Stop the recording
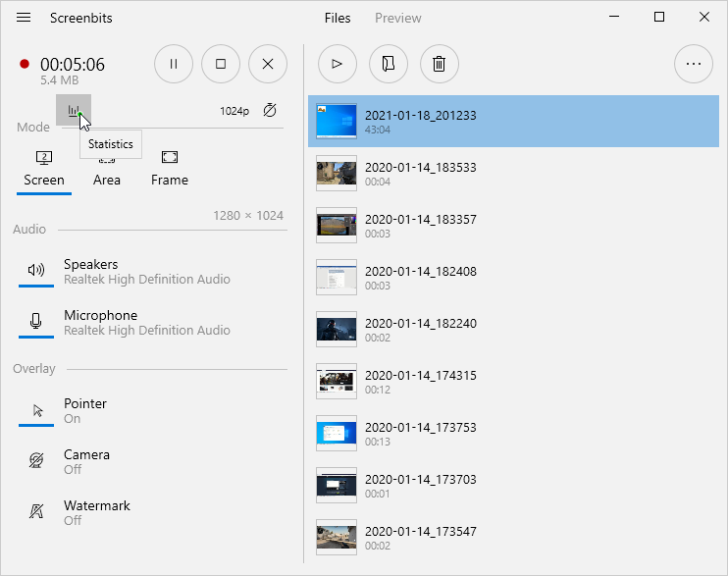This screenshot has height=576, width=728. pyautogui.click(x=221, y=64)
